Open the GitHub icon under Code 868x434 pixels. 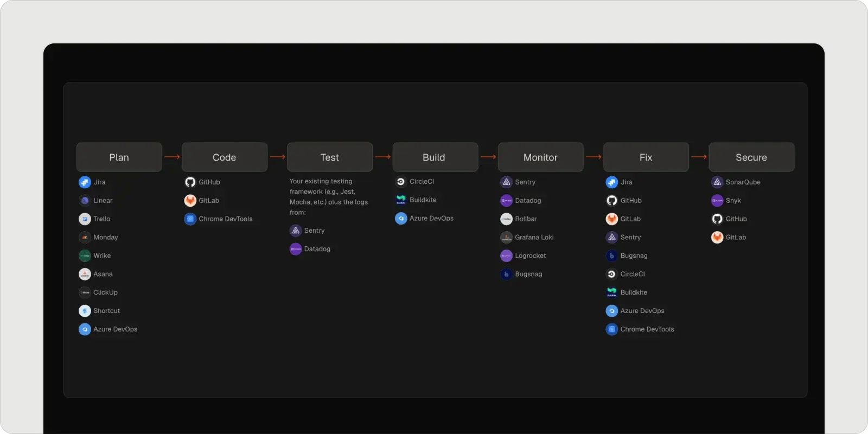click(x=190, y=182)
